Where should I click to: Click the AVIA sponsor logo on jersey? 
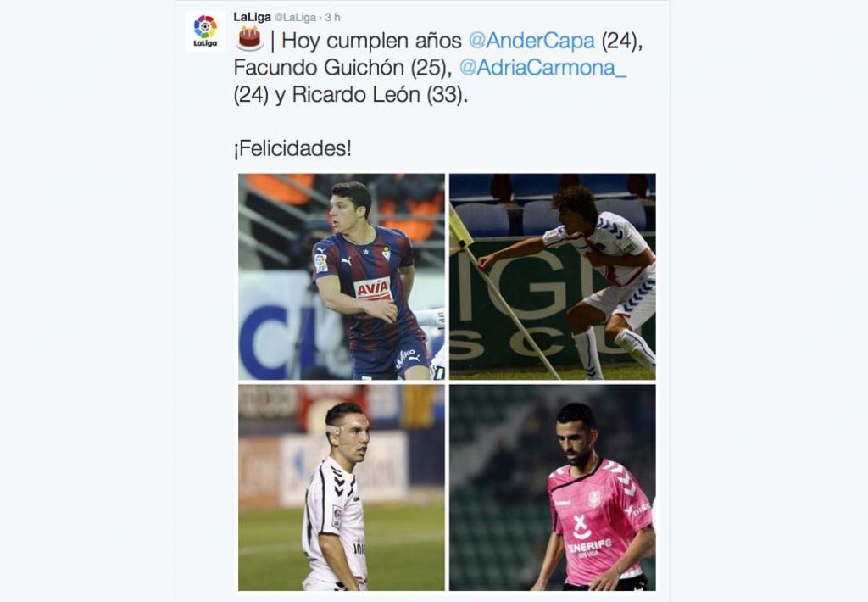click(373, 288)
